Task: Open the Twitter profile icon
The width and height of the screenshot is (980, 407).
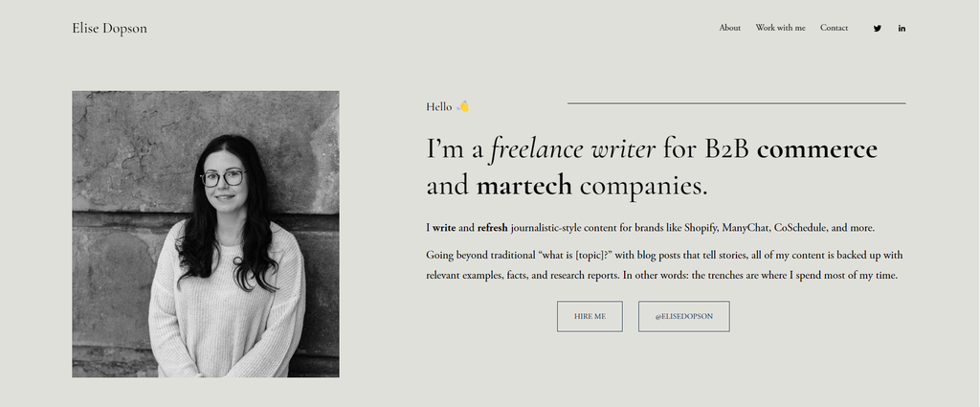Action: [x=878, y=29]
